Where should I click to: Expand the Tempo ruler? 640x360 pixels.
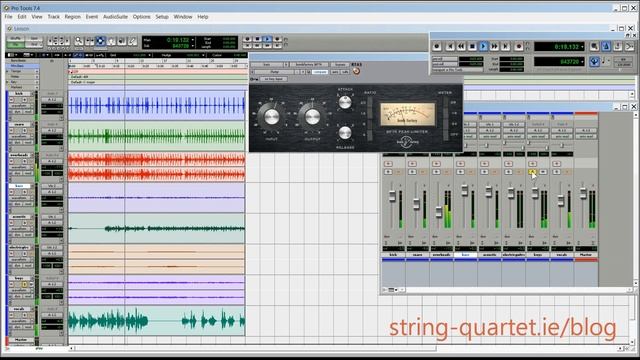tap(7, 71)
